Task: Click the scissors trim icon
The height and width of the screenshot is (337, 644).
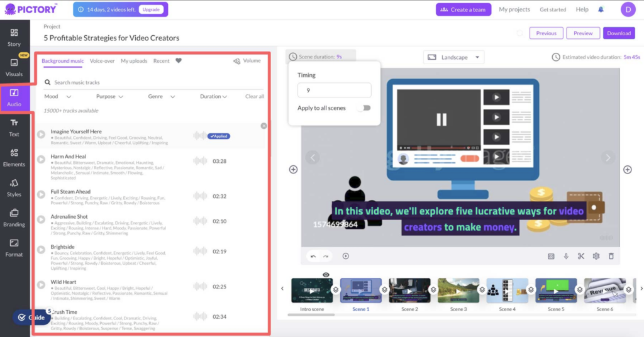Action: pyautogui.click(x=580, y=256)
